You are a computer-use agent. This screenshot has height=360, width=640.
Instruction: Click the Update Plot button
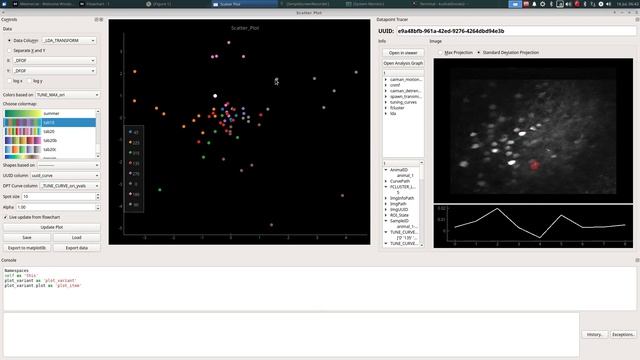pyautogui.click(x=52, y=227)
